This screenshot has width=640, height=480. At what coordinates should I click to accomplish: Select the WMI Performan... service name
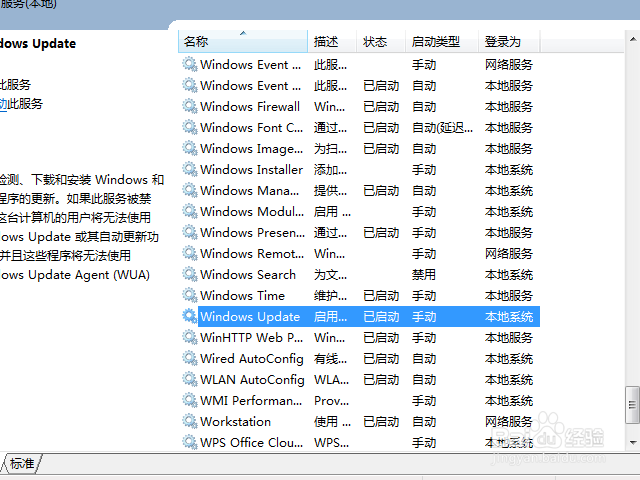[x=251, y=401]
